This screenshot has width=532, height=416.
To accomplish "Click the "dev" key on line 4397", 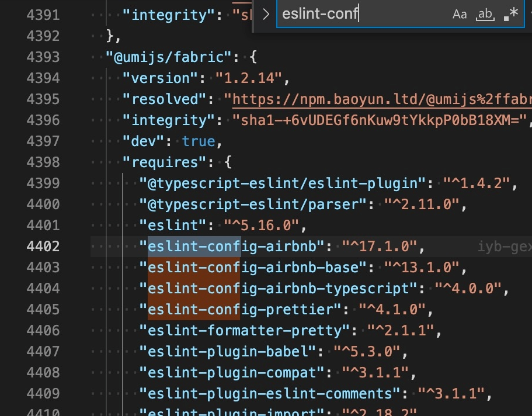I will (144, 141).
